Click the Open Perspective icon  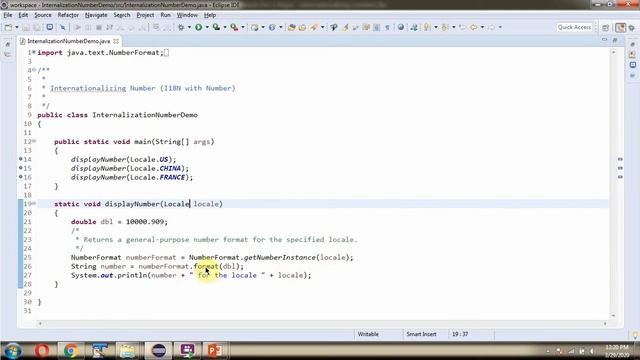pos(606,27)
